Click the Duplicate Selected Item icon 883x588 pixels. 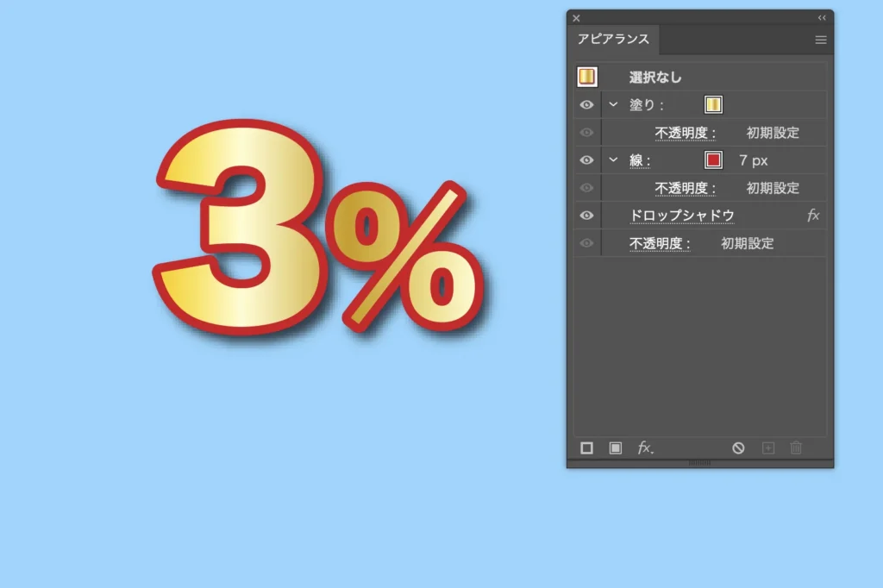(768, 448)
